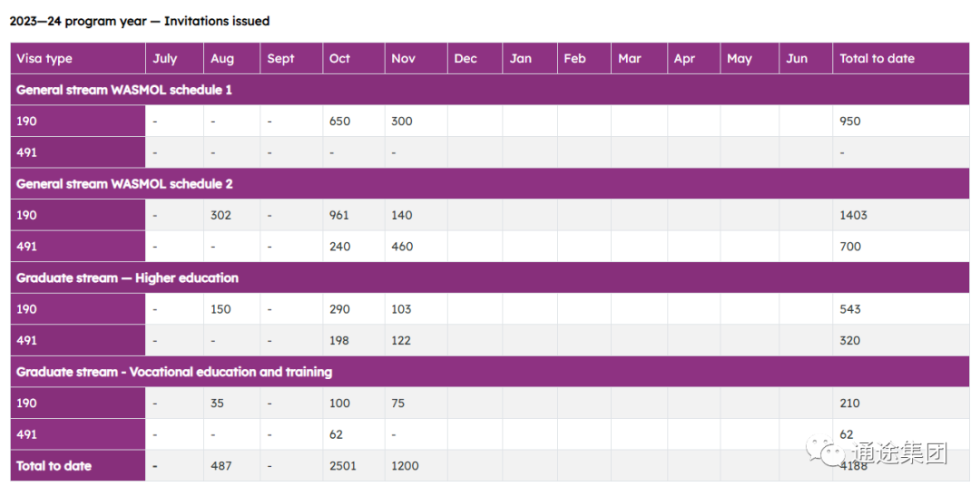Click the 'Total to date' row label at bottom

click(54, 466)
